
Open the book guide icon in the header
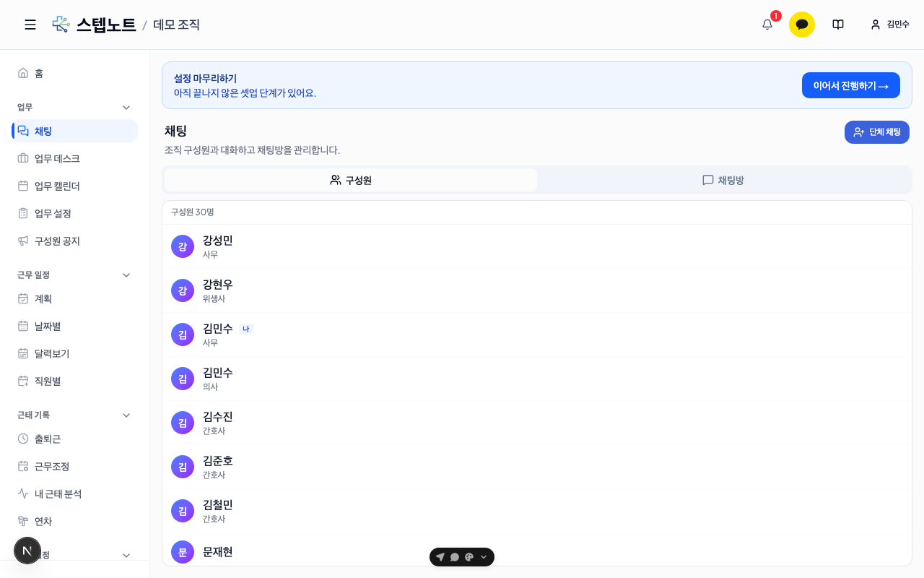(x=838, y=25)
